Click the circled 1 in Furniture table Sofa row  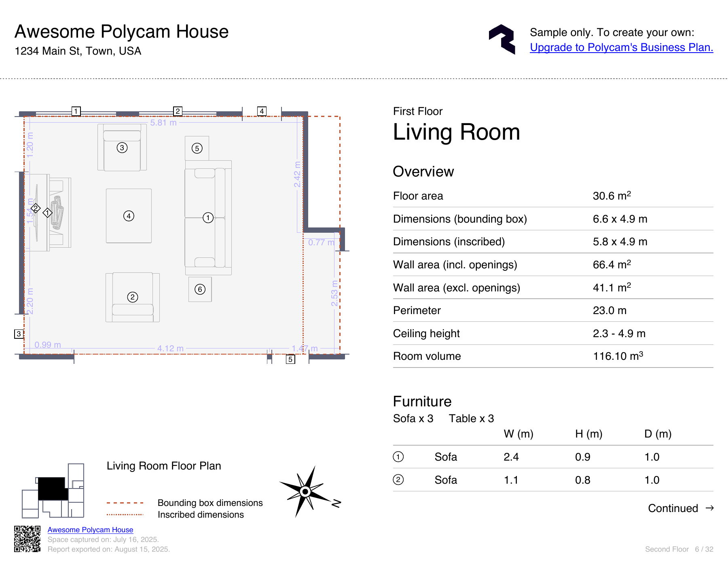[398, 457]
